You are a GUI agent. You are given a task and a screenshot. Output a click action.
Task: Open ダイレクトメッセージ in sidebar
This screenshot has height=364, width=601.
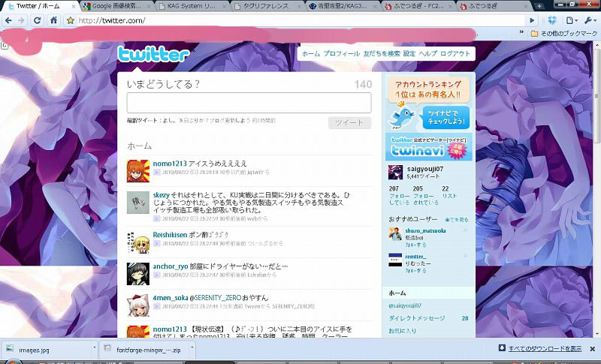coord(417,318)
